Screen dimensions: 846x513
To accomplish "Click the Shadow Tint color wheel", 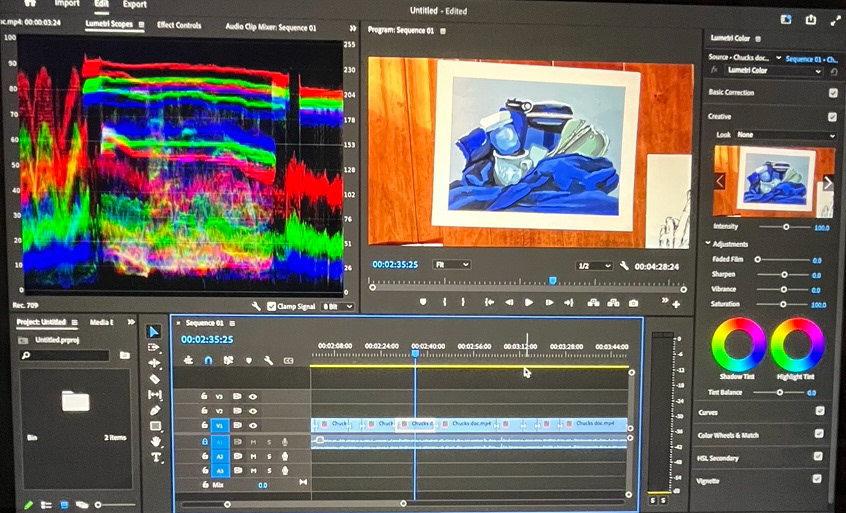I will click(738, 344).
